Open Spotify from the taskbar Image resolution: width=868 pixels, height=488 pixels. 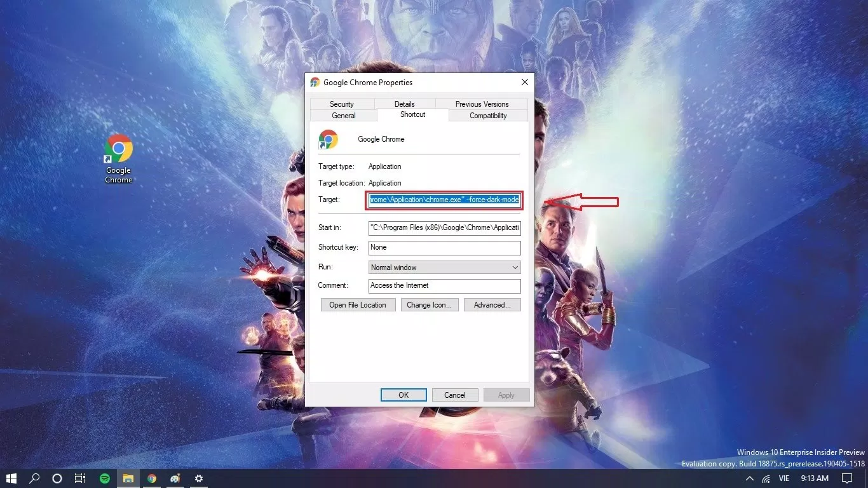pos(105,478)
